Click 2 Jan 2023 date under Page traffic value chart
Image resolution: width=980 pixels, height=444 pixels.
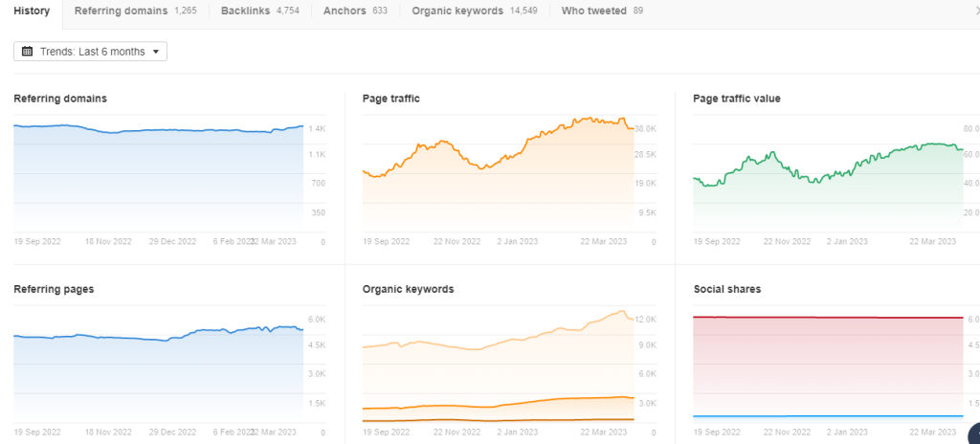(848, 241)
